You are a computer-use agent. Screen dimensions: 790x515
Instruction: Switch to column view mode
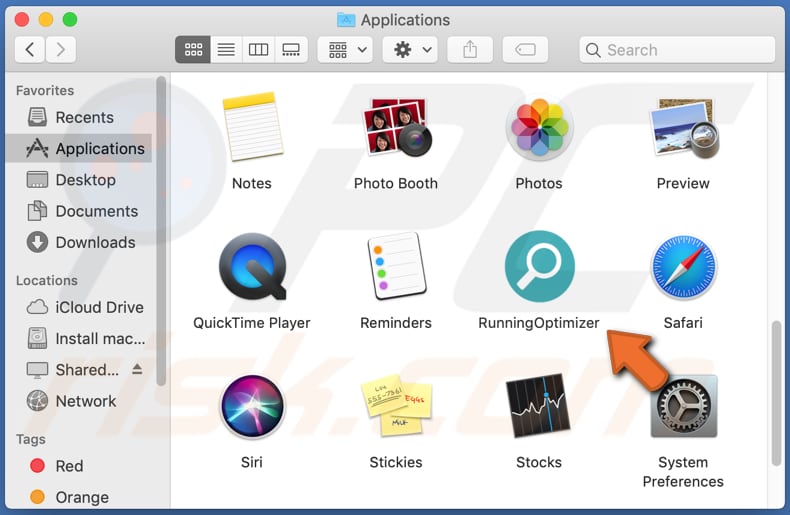click(x=258, y=50)
